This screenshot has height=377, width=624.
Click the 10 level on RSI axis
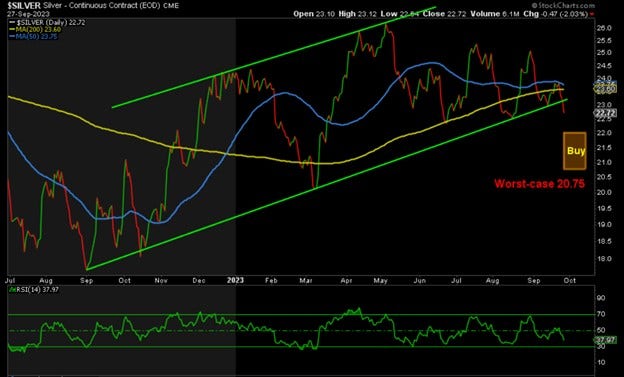[601, 362]
